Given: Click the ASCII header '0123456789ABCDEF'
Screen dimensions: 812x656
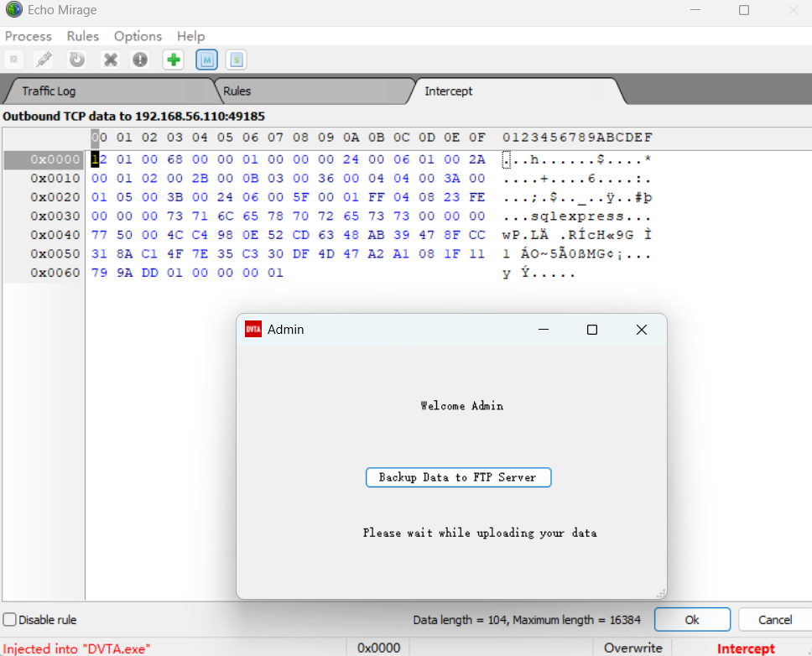Looking at the screenshot, I should [577, 138].
